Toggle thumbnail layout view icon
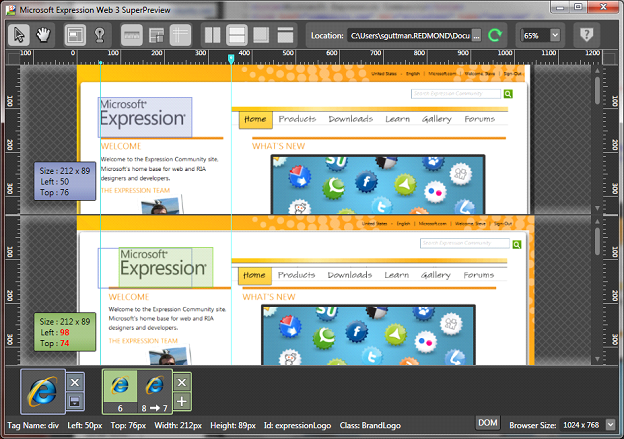The width and height of the screenshot is (624, 439). [x=156, y=35]
